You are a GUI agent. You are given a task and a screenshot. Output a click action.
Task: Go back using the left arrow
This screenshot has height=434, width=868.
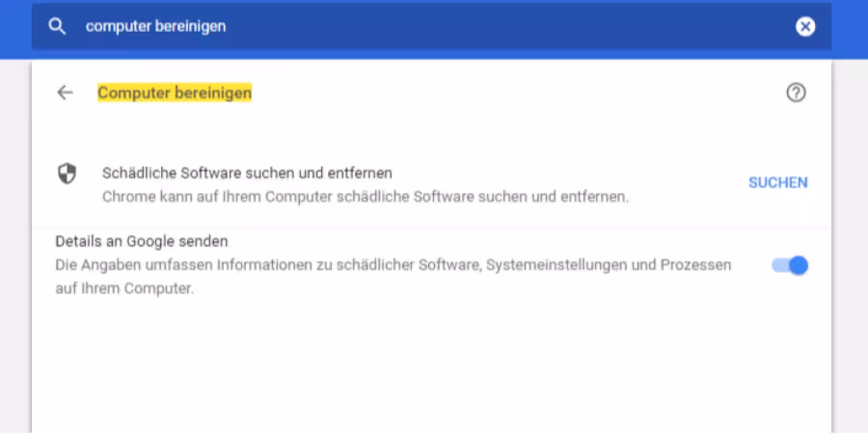click(x=66, y=93)
